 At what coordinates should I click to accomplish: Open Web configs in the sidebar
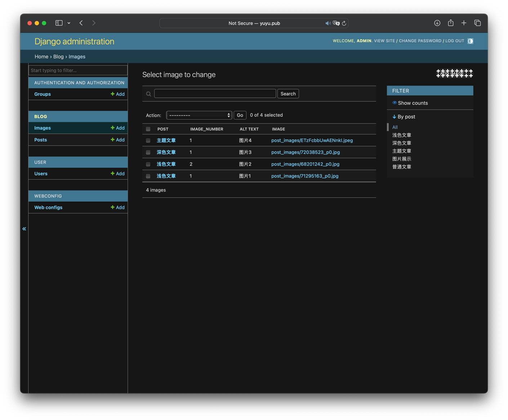pyautogui.click(x=48, y=208)
